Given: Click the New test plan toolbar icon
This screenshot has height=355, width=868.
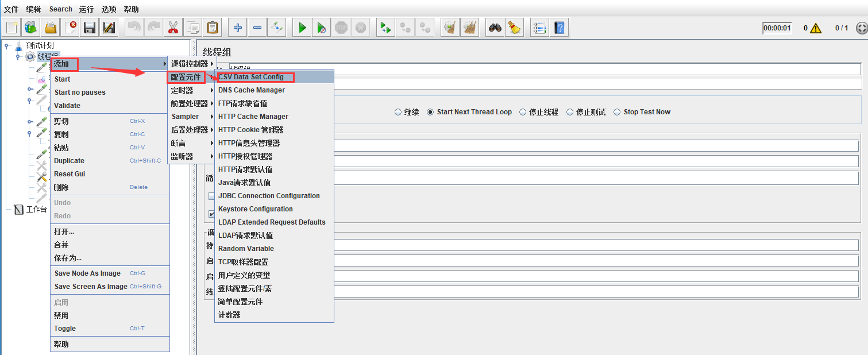Looking at the screenshot, I should tap(12, 27).
